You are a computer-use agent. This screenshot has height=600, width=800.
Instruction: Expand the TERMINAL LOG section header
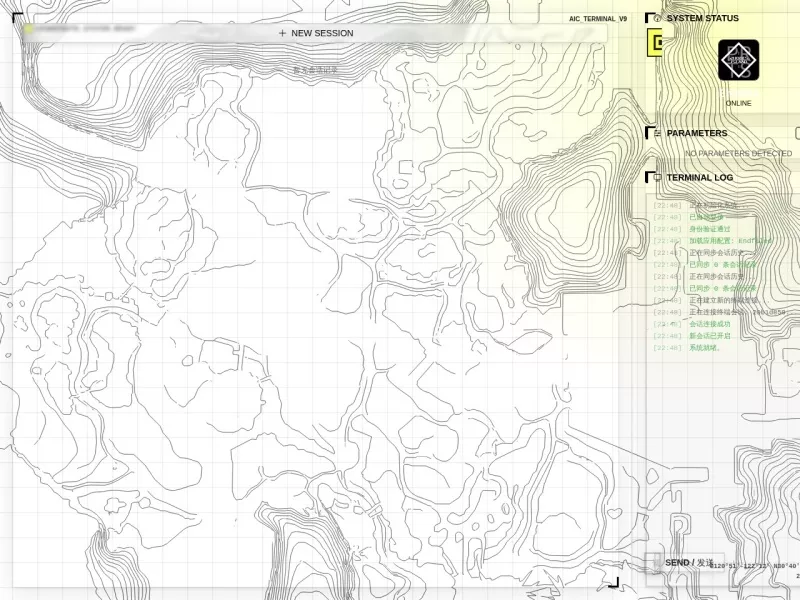click(x=699, y=178)
